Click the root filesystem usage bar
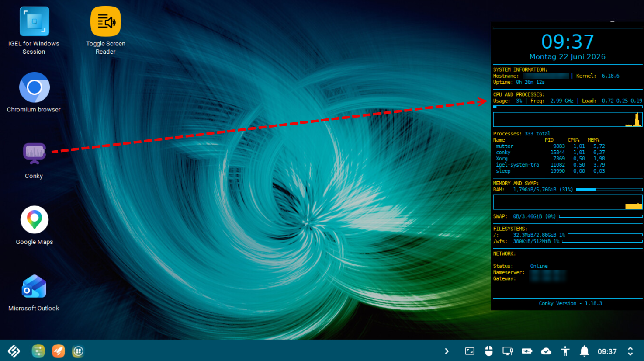Screen dimensions: 644x361 coord(605,235)
